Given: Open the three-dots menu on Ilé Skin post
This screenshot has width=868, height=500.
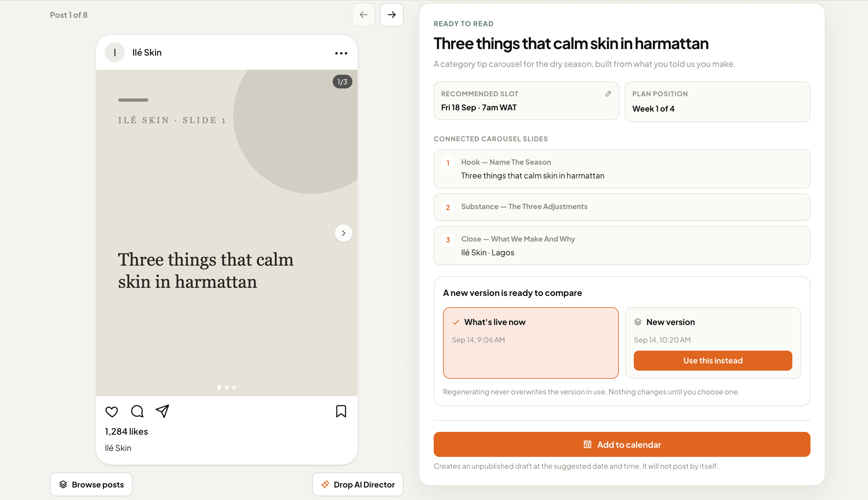Looking at the screenshot, I should (x=341, y=53).
